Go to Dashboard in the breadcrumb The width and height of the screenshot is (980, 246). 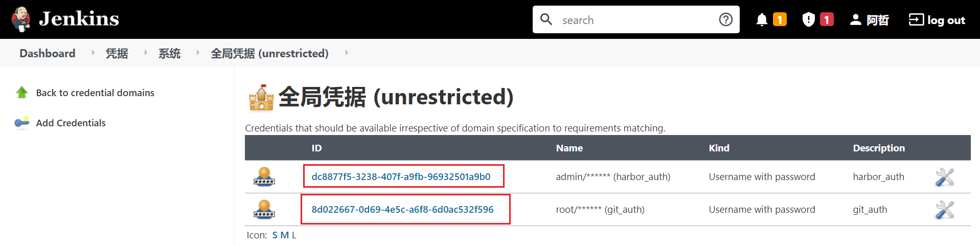tap(47, 53)
